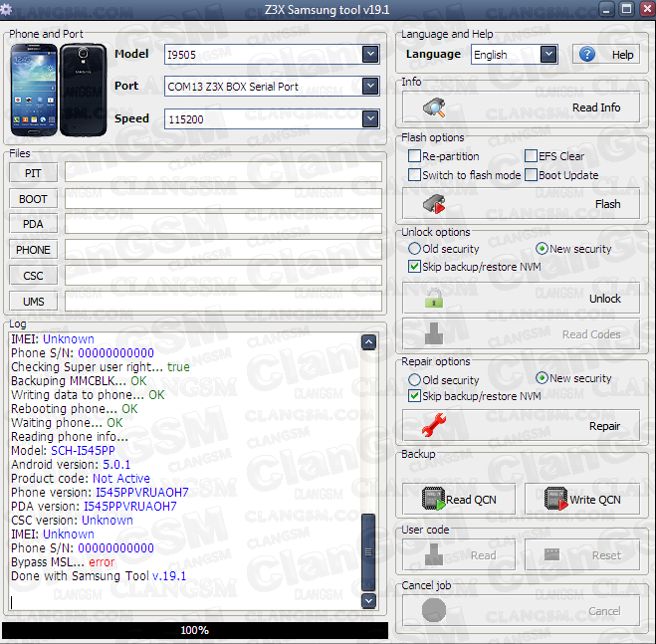The height and width of the screenshot is (644, 656).
Task: Click 'Phone version: I545PPVRUAOH7' log line
Action: click(x=100, y=493)
